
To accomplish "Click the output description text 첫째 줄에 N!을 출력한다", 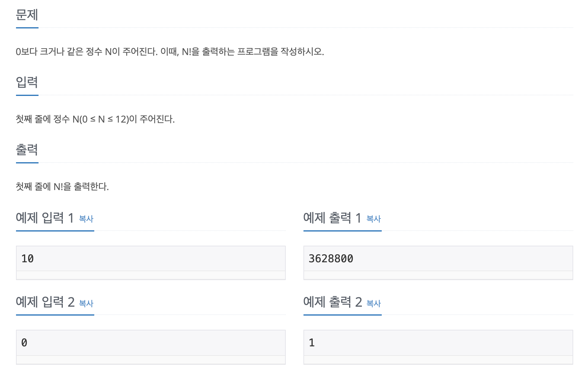I will click(62, 187).
